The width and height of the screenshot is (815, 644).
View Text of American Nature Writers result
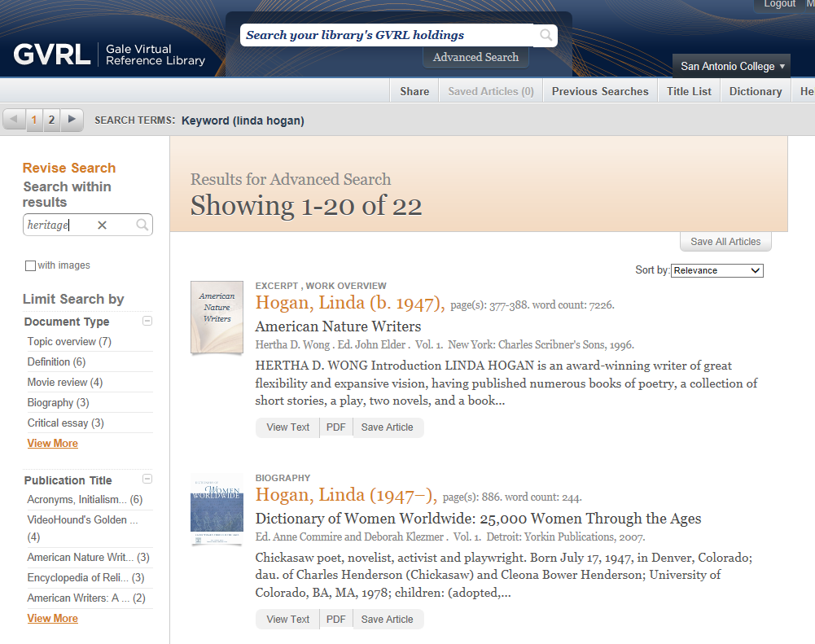click(x=288, y=427)
